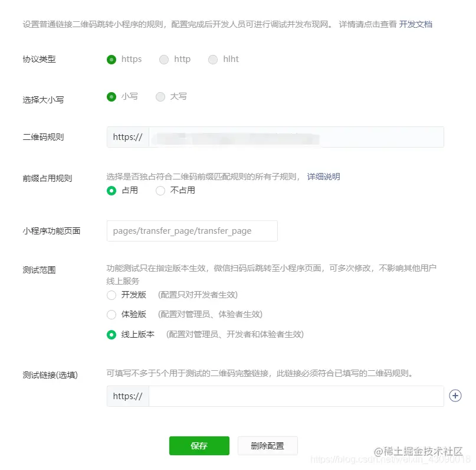Choose lowercase 小写 option
The width and height of the screenshot is (476, 470).
[110, 96]
